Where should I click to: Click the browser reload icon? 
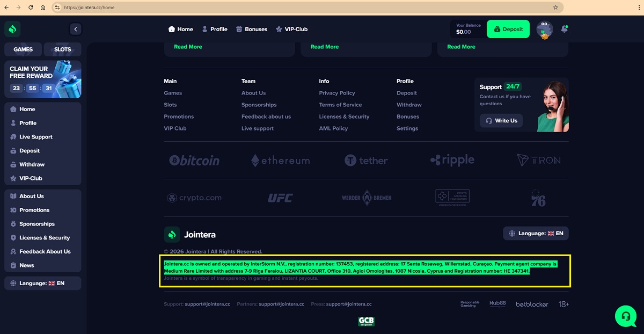click(31, 8)
